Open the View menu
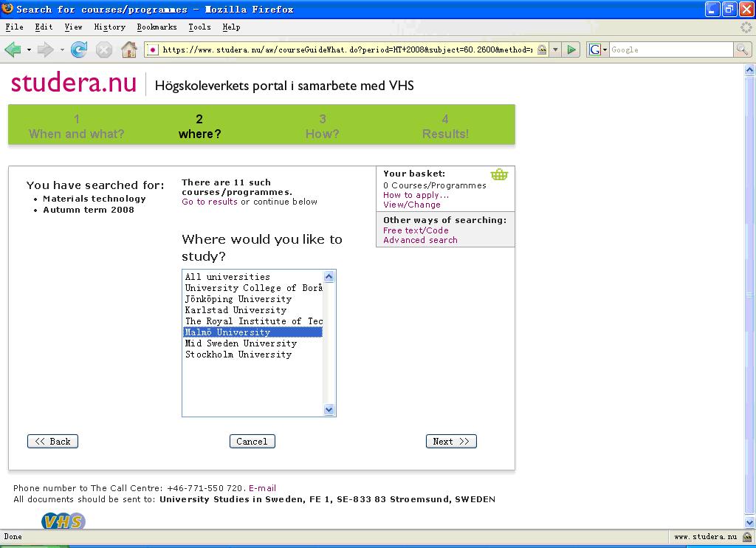 [73, 27]
